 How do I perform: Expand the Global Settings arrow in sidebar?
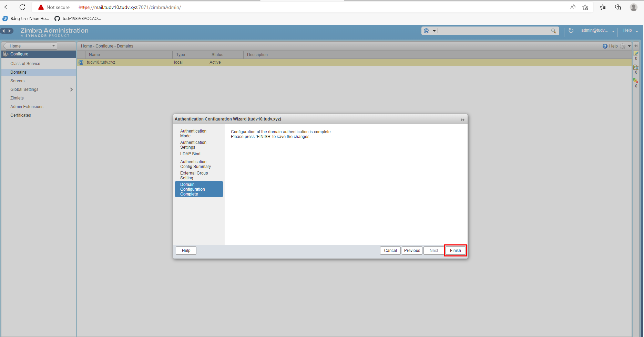tap(71, 89)
